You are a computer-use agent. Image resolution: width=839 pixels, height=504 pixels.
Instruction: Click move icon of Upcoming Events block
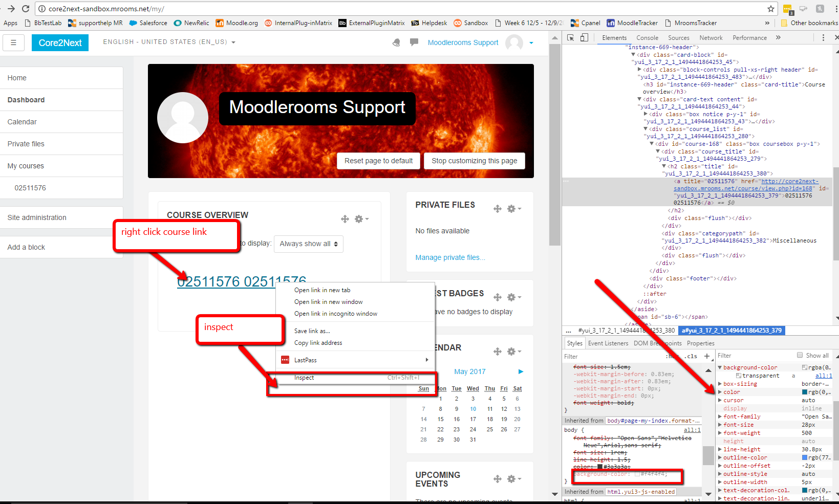tap(498, 479)
